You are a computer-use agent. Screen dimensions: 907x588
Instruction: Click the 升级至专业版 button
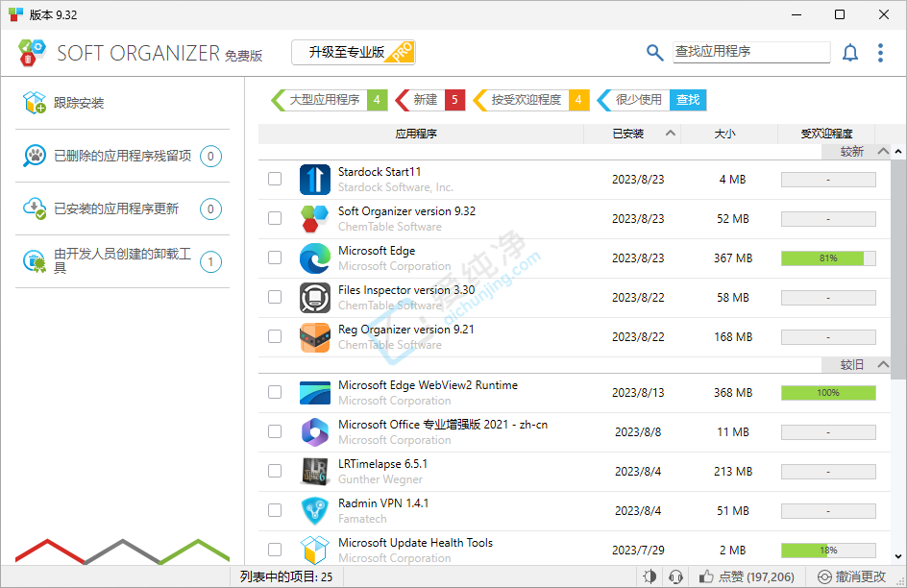354,52
